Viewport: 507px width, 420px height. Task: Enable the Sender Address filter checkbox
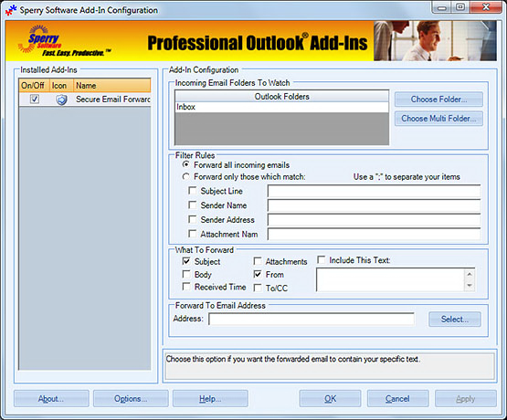(x=193, y=219)
